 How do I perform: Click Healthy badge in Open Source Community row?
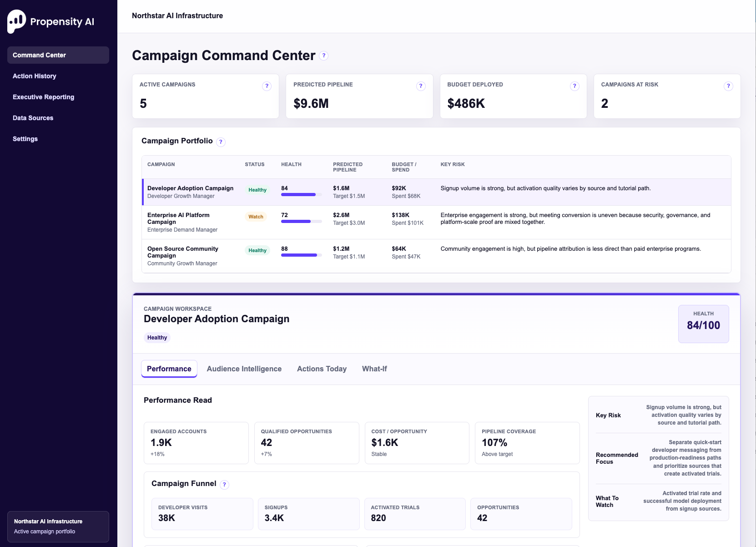(257, 250)
